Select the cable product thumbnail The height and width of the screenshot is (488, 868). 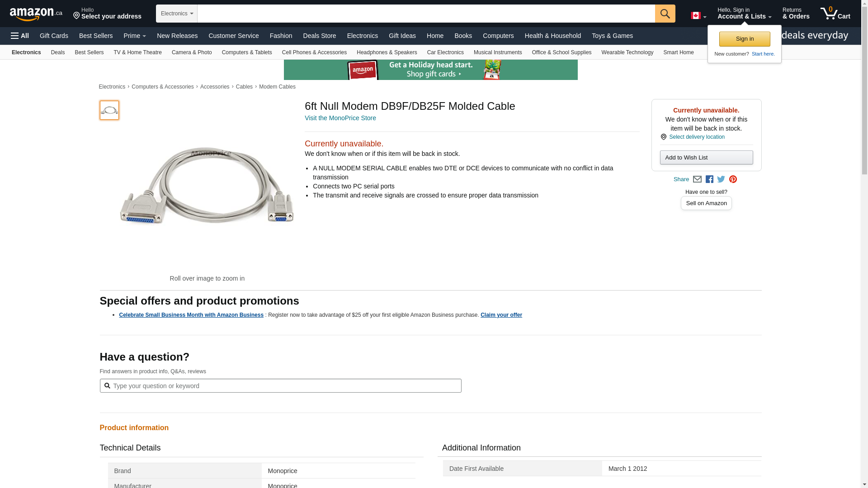coord(109,110)
